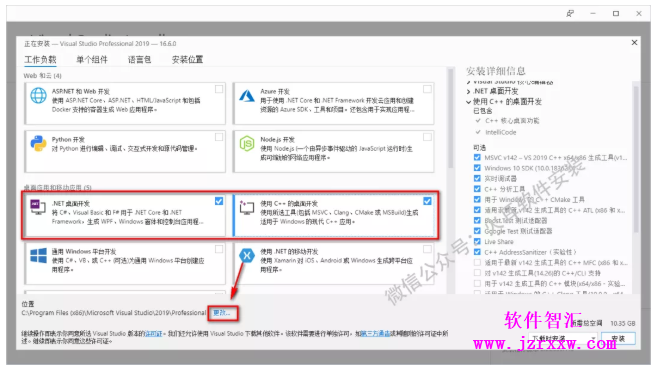Viewport: 662px width, 374px height.
Task: Click the ASP.NET web development globe icon
Action: click(x=38, y=95)
